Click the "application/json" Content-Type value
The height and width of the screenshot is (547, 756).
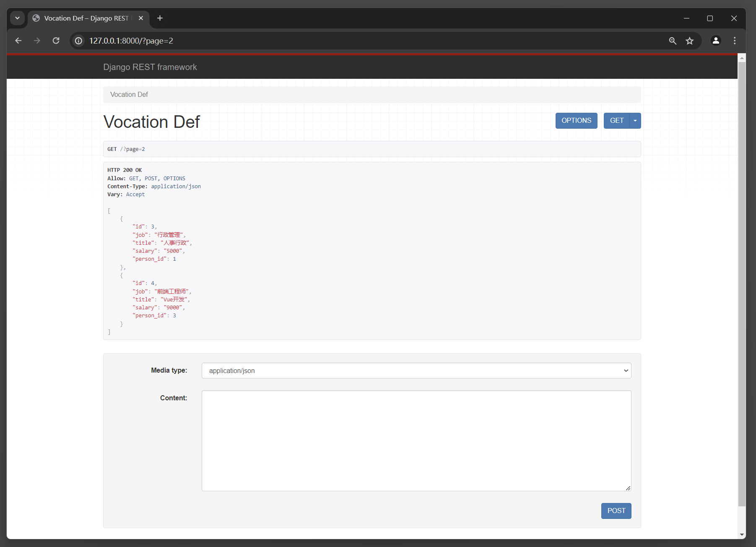[x=176, y=187]
